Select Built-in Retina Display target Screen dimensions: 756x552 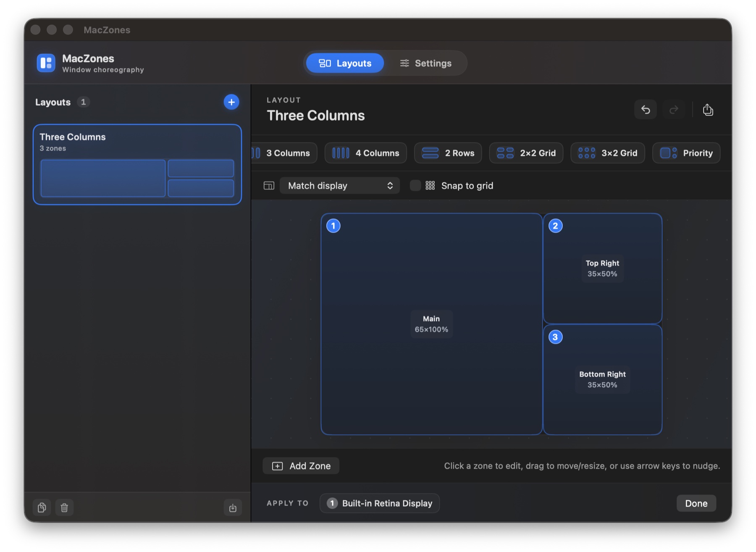380,503
